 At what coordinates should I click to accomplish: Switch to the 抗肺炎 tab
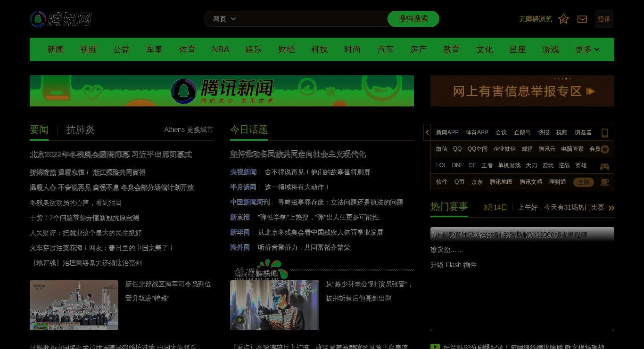tap(81, 130)
